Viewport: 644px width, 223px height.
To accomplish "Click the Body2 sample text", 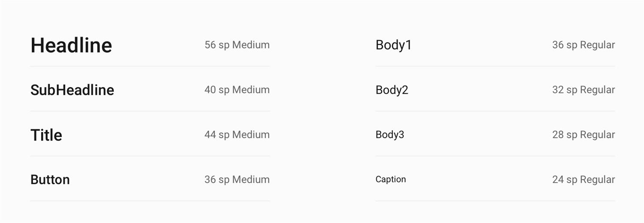I will [392, 90].
